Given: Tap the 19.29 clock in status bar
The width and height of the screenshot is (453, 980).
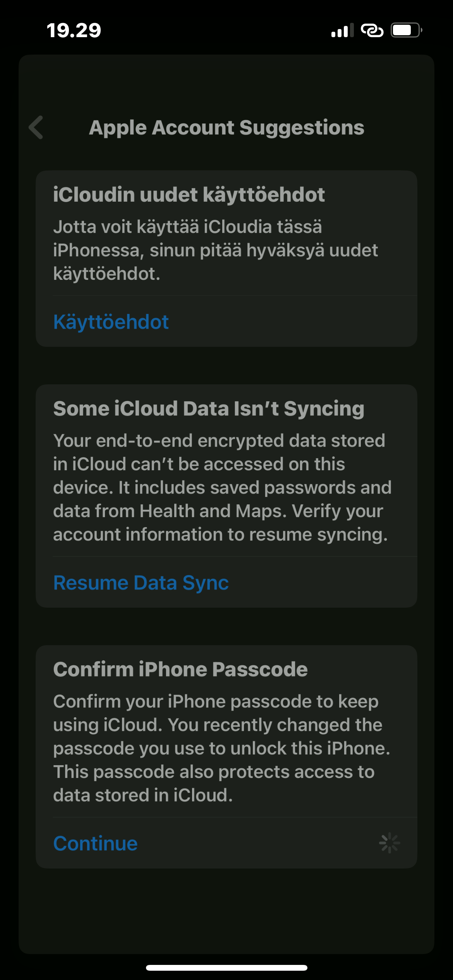Looking at the screenshot, I should tap(74, 31).
